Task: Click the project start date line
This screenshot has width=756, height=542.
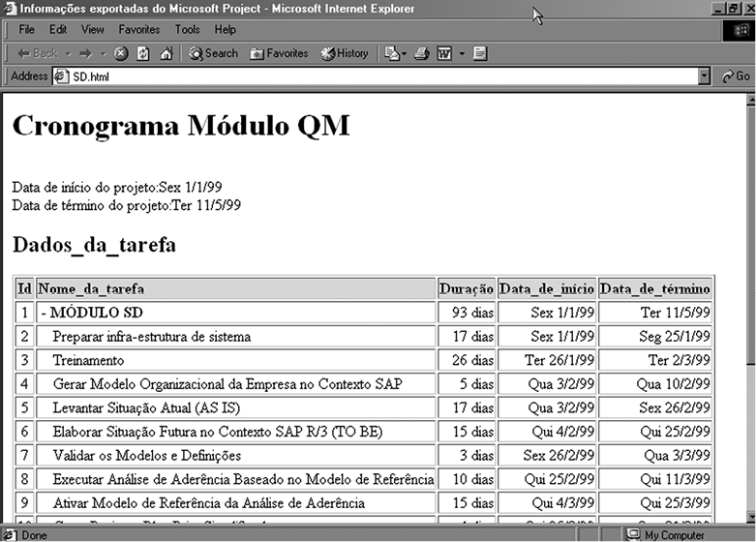Action: 117,187
